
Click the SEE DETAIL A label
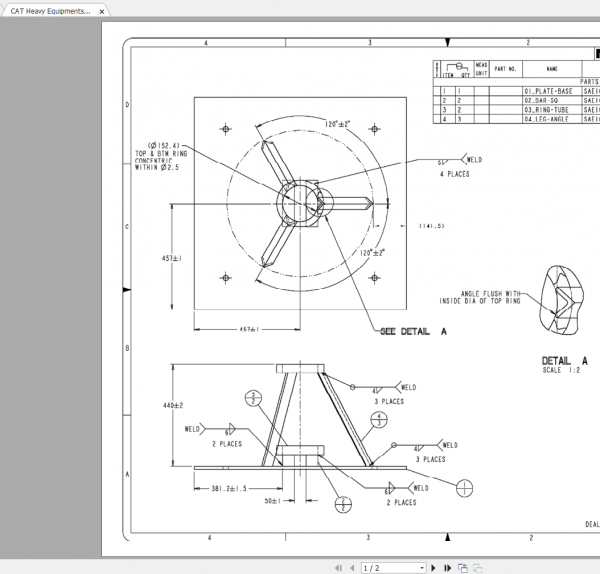[x=413, y=331]
